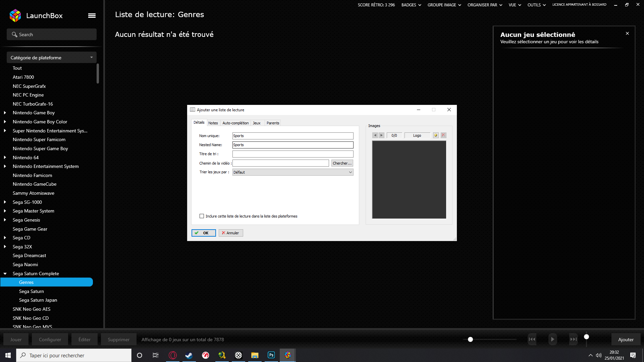Check 'Inclure cette liste de lecture dans la liste des plateformes'

pyautogui.click(x=202, y=216)
